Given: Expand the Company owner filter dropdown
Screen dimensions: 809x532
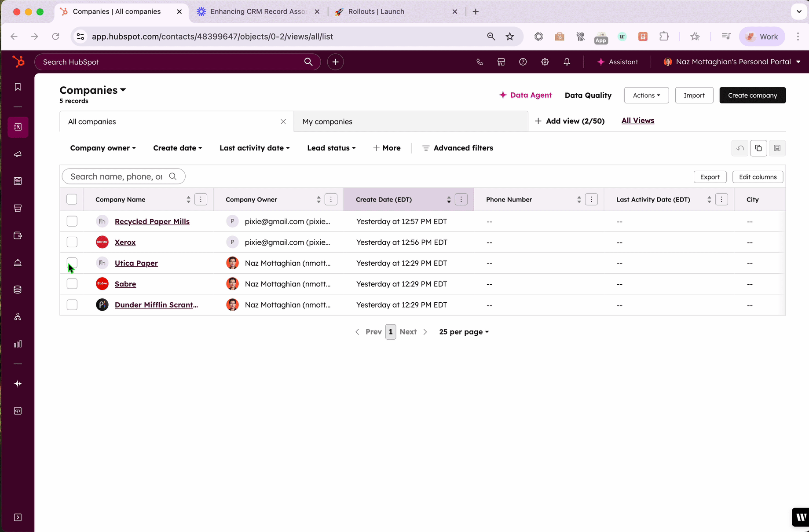Looking at the screenshot, I should (103, 148).
